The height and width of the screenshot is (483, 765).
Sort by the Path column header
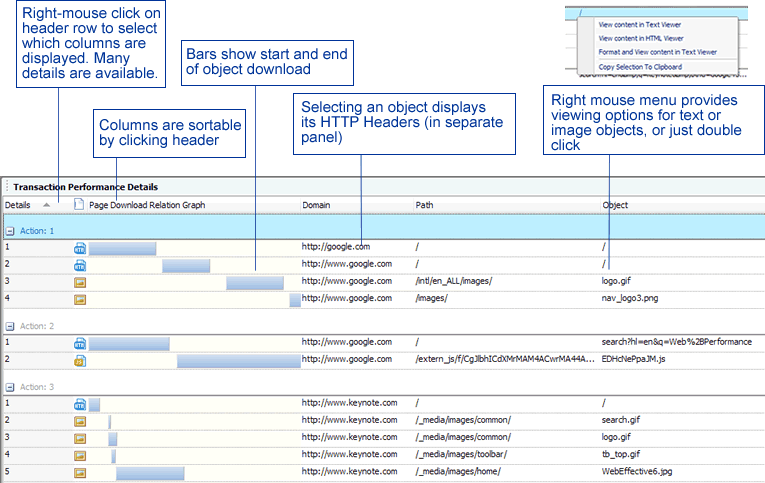(x=424, y=205)
